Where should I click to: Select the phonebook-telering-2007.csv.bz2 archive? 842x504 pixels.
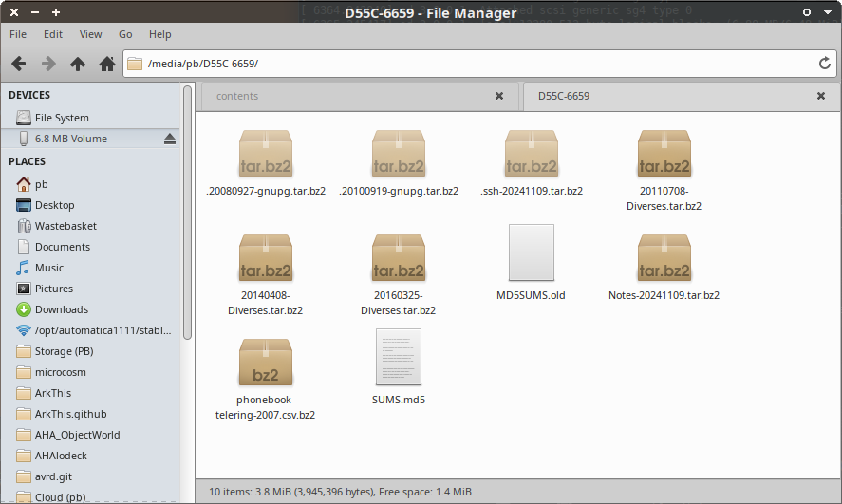pyautogui.click(x=265, y=364)
